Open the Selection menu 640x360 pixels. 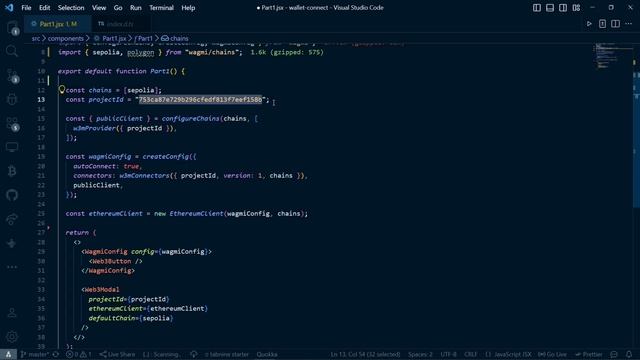coord(71,8)
